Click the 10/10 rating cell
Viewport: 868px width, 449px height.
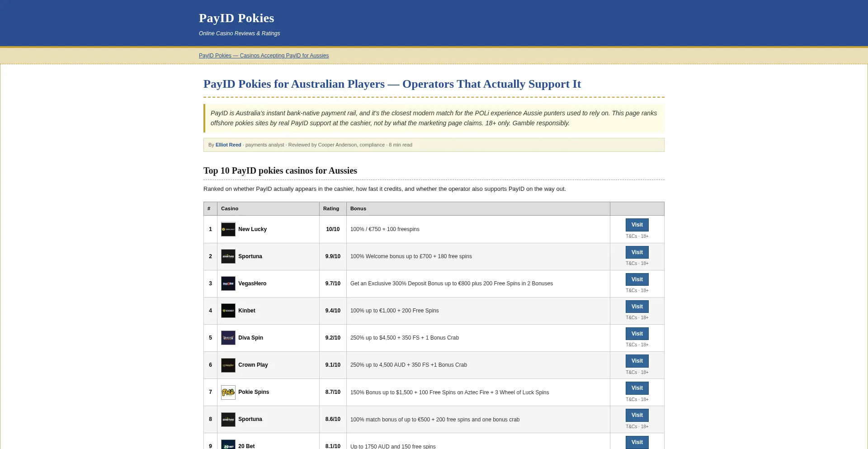pyautogui.click(x=333, y=229)
